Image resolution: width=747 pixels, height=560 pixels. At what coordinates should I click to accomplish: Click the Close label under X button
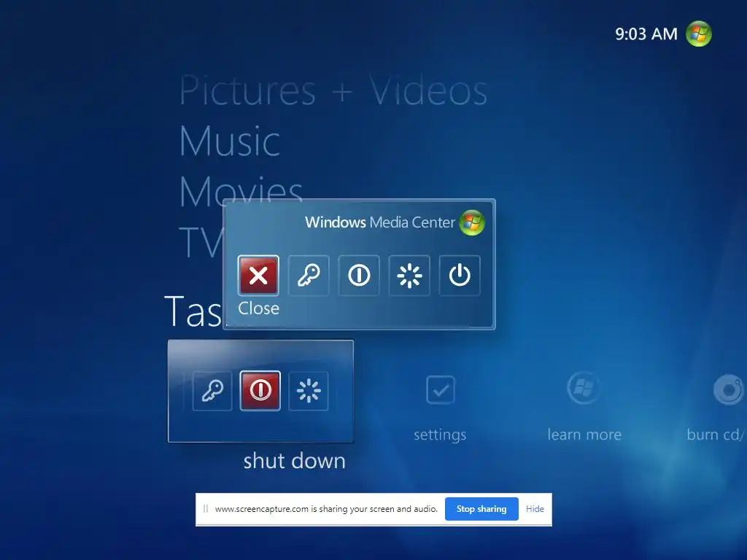259,308
